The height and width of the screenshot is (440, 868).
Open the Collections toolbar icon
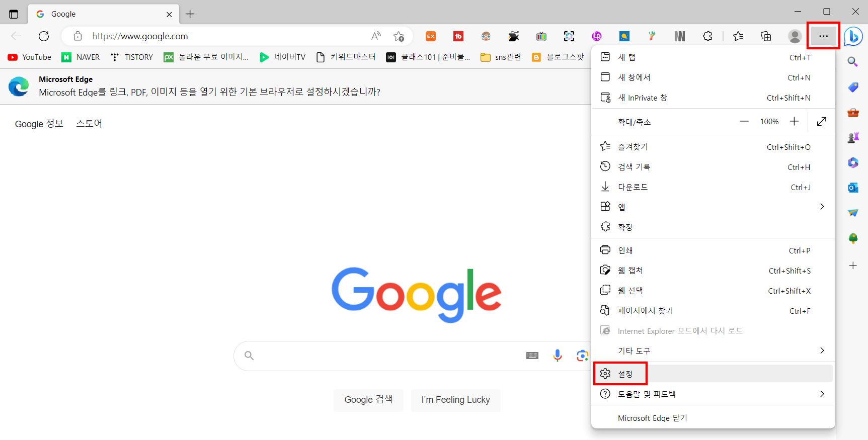click(x=766, y=36)
